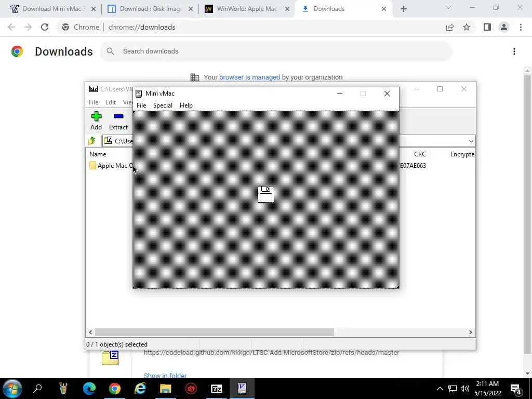Bookmark this page with the star icon
532x399 pixels.
[x=467, y=27]
